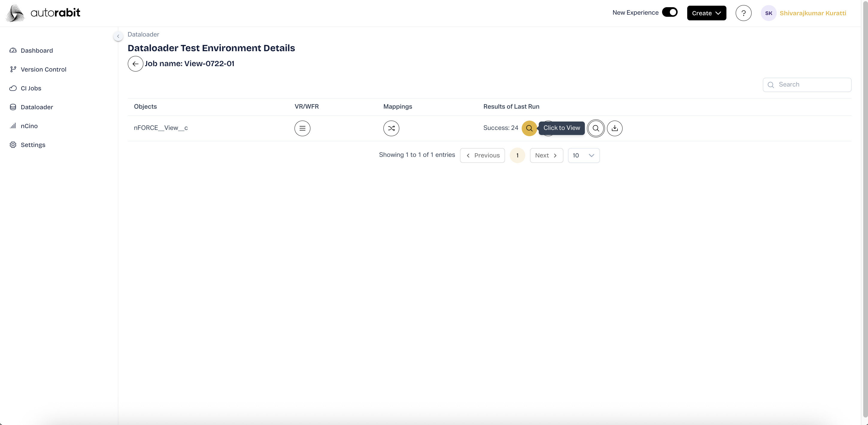Open the page size 10 dropdown
Screen dimensions: 868x425
click(x=583, y=155)
